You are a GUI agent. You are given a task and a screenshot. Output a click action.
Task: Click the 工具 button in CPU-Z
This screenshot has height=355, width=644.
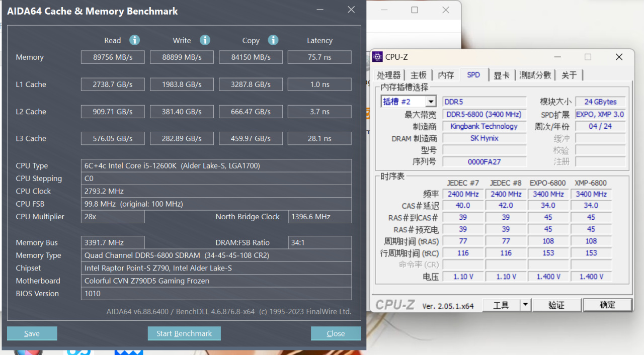(x=501, y=305)
